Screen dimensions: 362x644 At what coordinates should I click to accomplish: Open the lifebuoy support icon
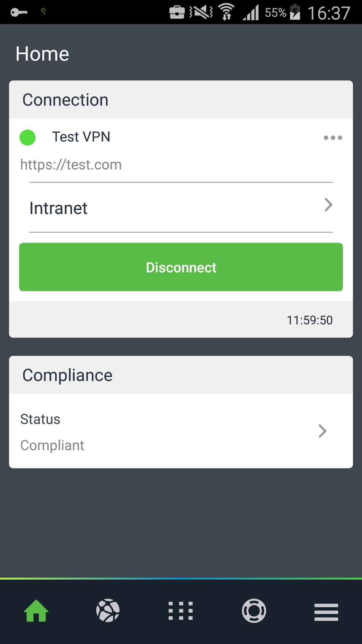pos(254,611)
